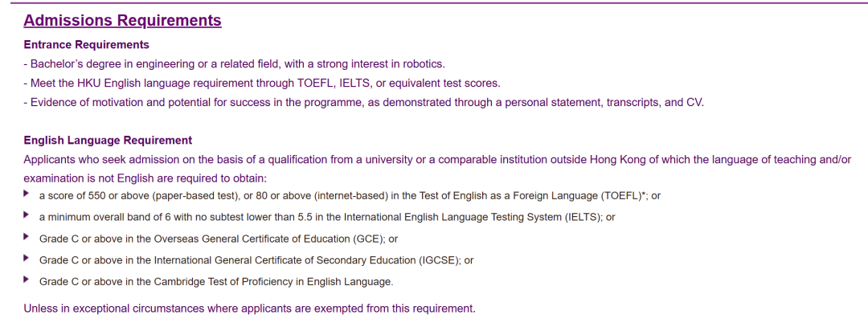Click the triangle bullet beside the TOEFL score item

(27, 194)
